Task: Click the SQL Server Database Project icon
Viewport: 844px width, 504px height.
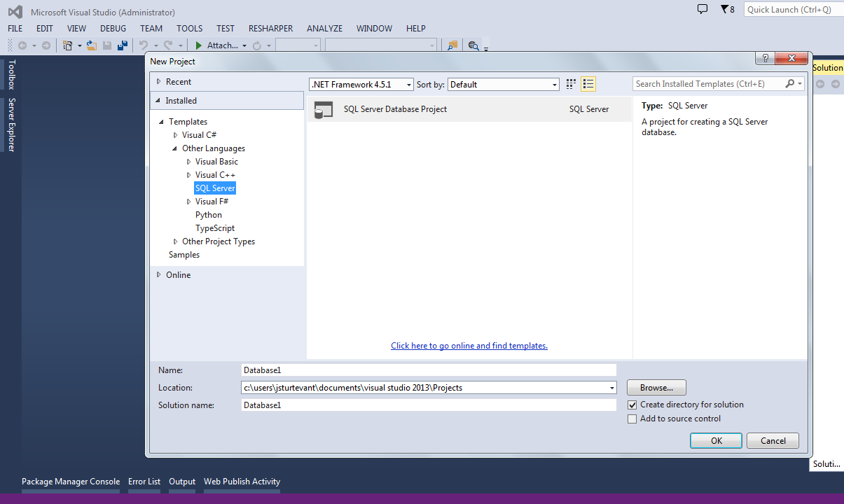Action: tap(324, 109)
